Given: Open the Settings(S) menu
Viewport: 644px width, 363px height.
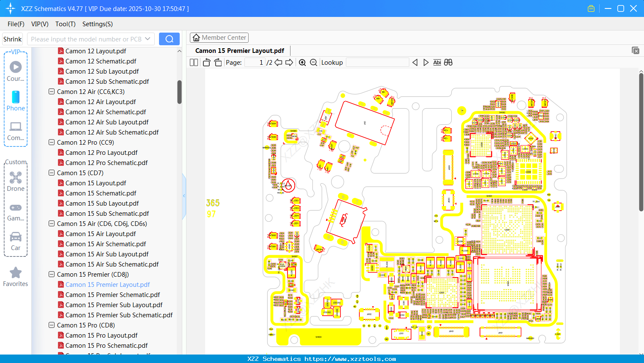Looking at the screenshot, I should click(x=98, y=24).
